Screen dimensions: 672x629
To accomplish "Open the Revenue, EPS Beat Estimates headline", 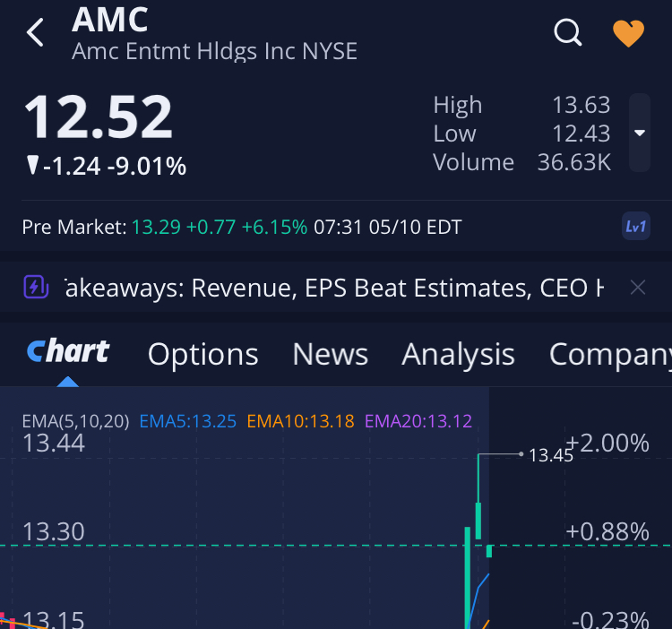I will tap(333, 288).
